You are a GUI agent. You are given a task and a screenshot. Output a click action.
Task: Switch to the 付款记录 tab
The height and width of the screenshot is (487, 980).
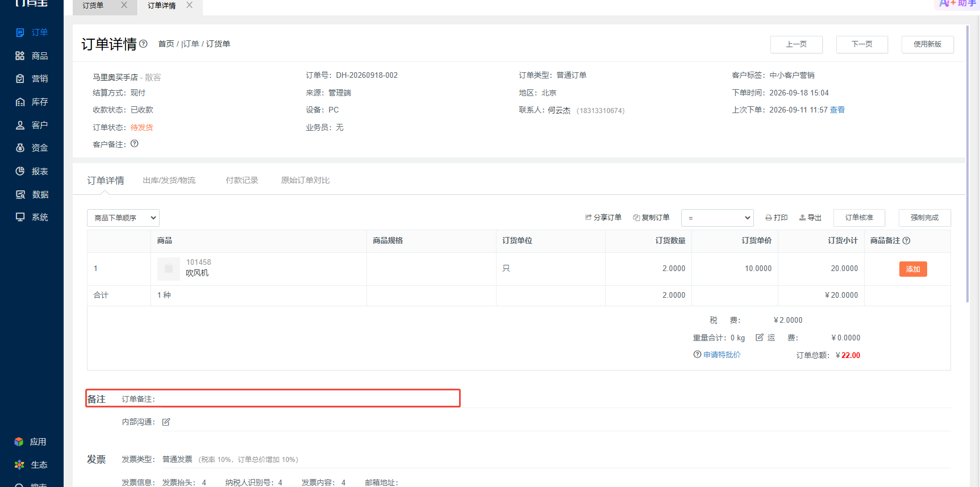pos(242,180)
